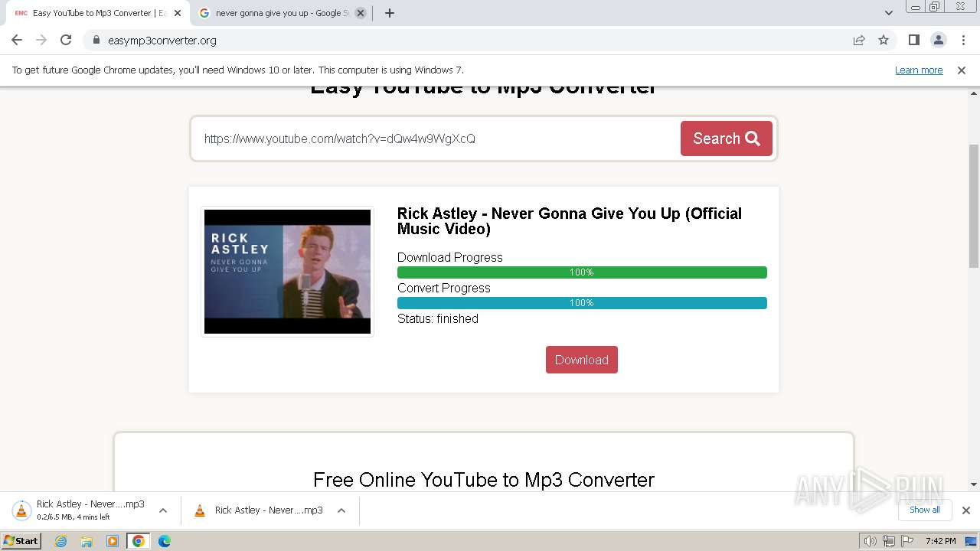Click the address bar showing easymp3converter.org
Screen dimensions: 980x551
467,41
